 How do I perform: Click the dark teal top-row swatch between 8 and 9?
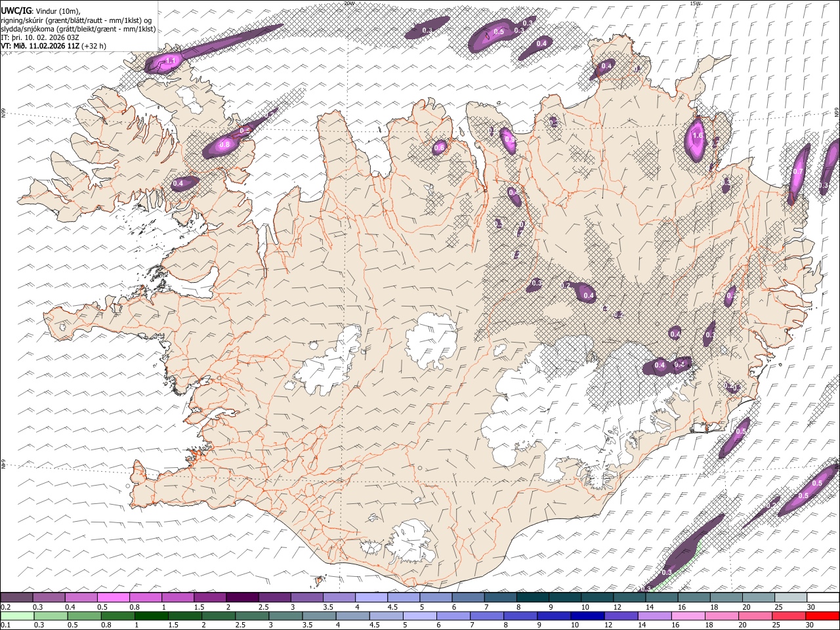pyautogui.click(x=533, y=597)
